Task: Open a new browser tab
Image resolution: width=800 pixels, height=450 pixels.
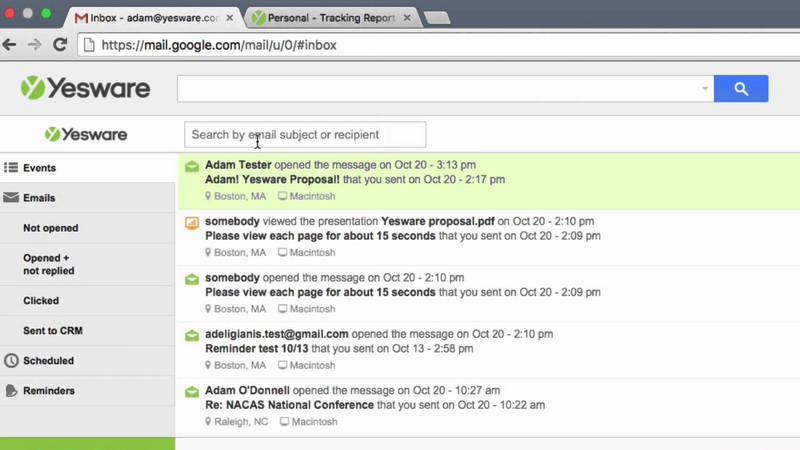Action: point(437,18)
